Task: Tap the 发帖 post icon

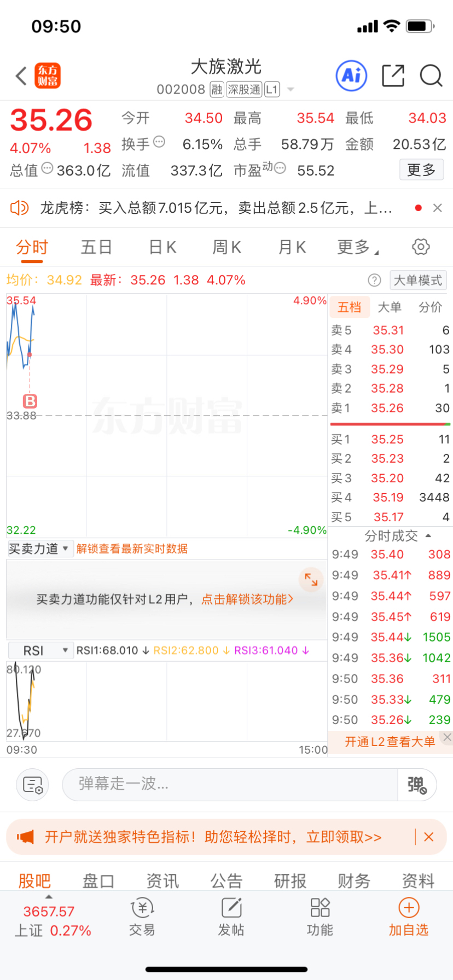Action: [231, 918]
